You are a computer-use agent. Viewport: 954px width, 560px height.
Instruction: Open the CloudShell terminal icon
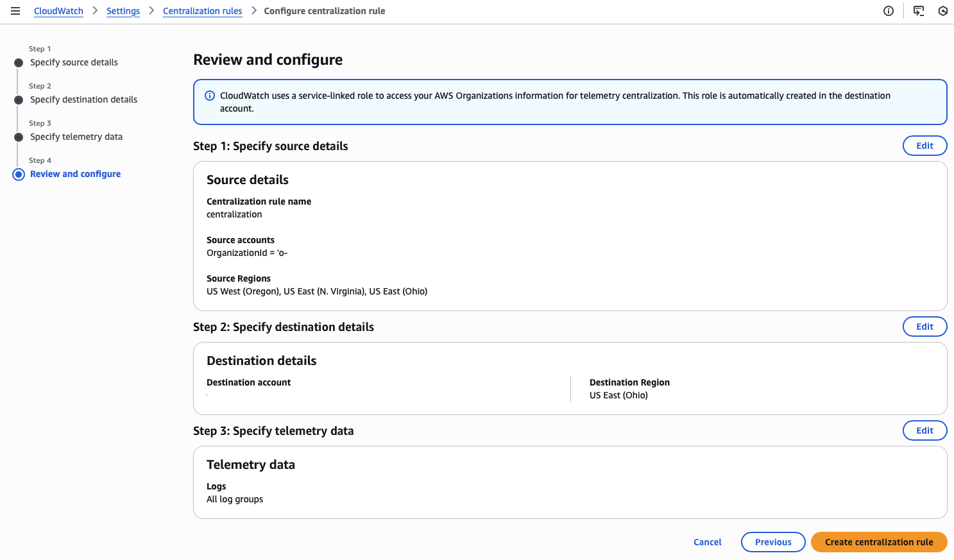click(x=919, y=11)
